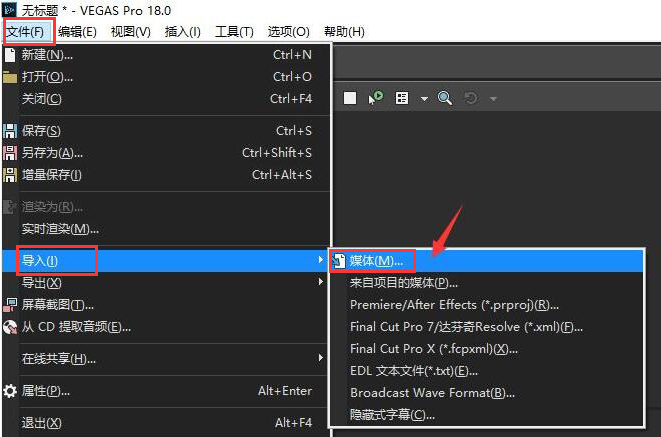Click the 属性(P) gear icon
661x437 pixels.
(10, 391)
